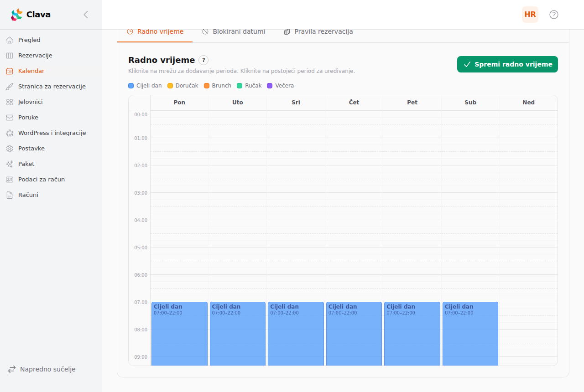Click the Rezervacije sidebar icon
The image size is (584, 392).
(10, 56)
